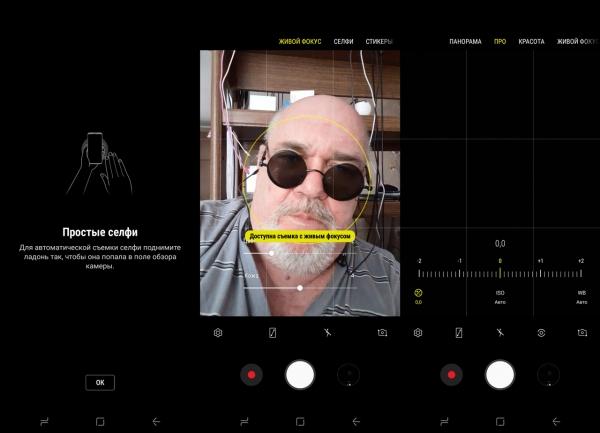Tap switch camera icon in Pro view
This screenshot has width=600, height=433.
point(582,332)
